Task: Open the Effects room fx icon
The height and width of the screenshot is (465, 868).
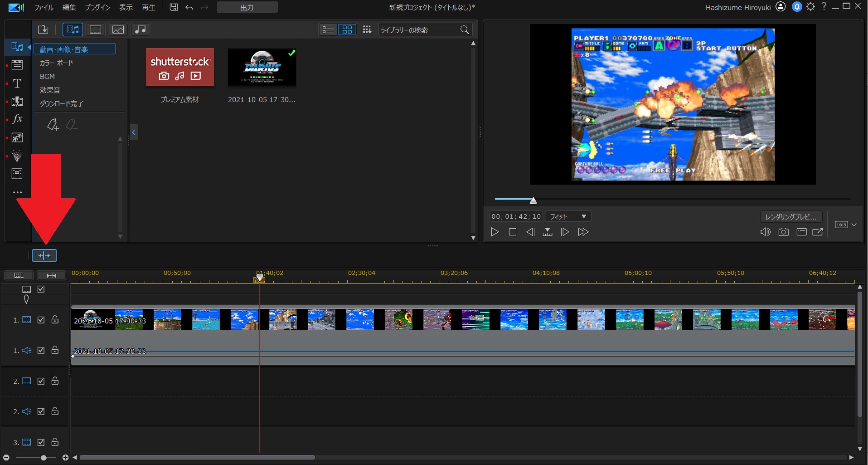Action: [x=17, y=119]
